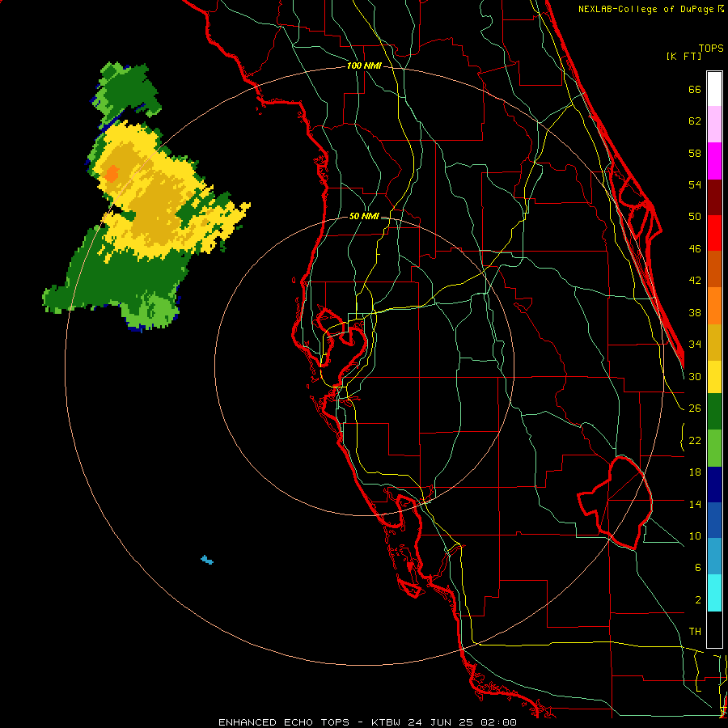Click the light pink swatch beside 62
Screen dimensions: 728x728
tap(714, 125)
